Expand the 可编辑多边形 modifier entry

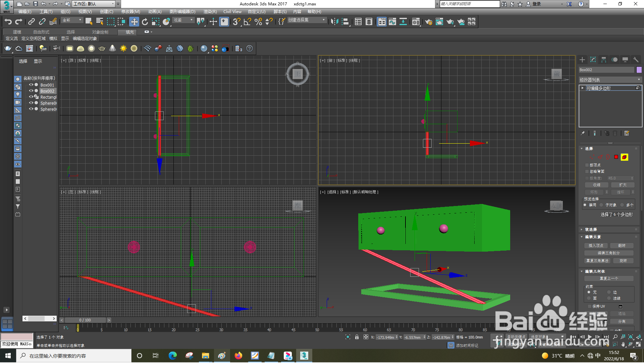click(583, 88)
